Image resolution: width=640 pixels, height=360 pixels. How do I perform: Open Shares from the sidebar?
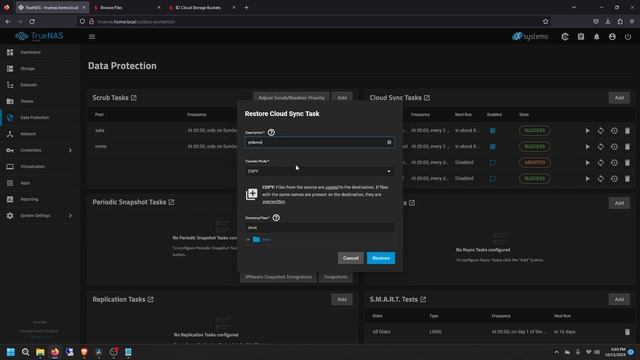click(27, 101)
